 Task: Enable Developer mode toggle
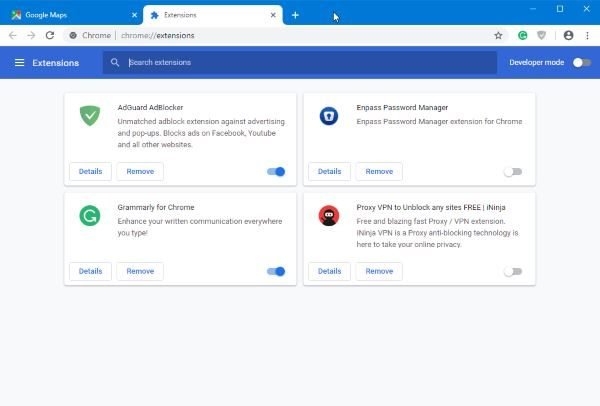pos(582,62)
